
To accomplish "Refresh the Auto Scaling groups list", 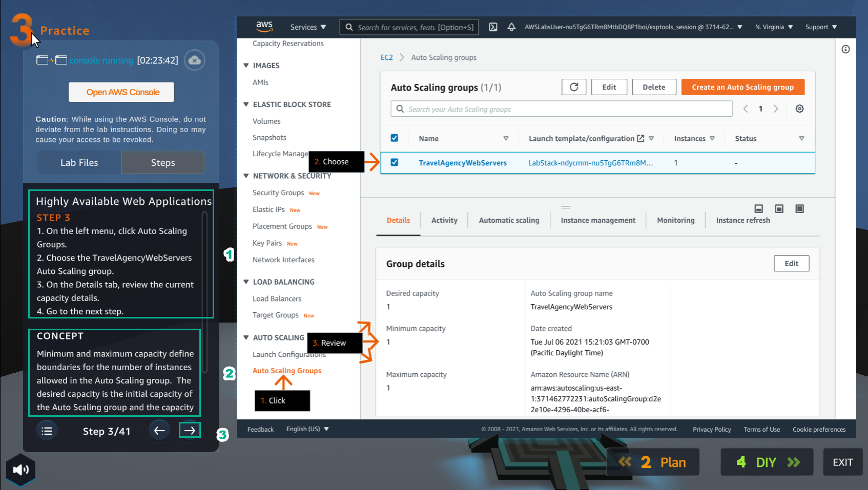I will tap(574, 87).
